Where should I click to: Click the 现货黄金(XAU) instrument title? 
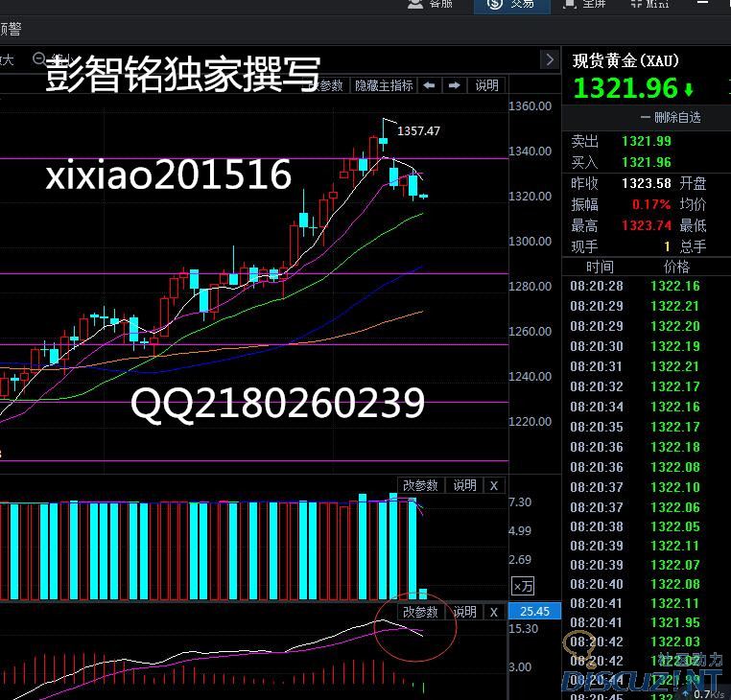point(625,61)
